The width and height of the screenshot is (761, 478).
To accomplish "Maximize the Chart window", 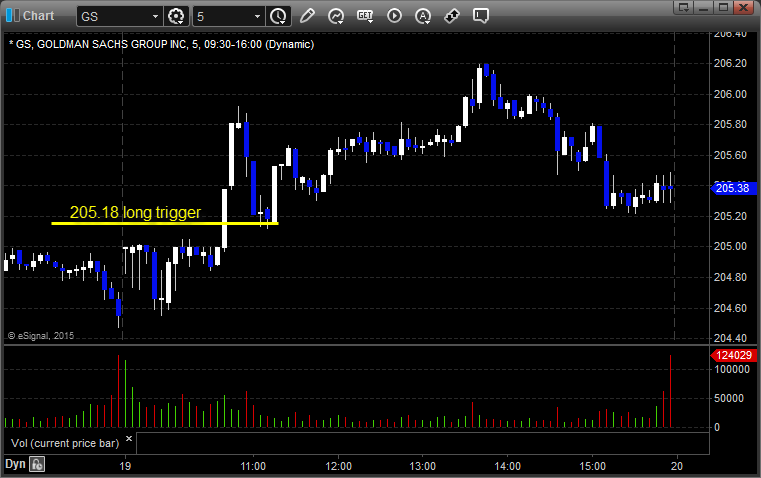I will coord(724,7).
